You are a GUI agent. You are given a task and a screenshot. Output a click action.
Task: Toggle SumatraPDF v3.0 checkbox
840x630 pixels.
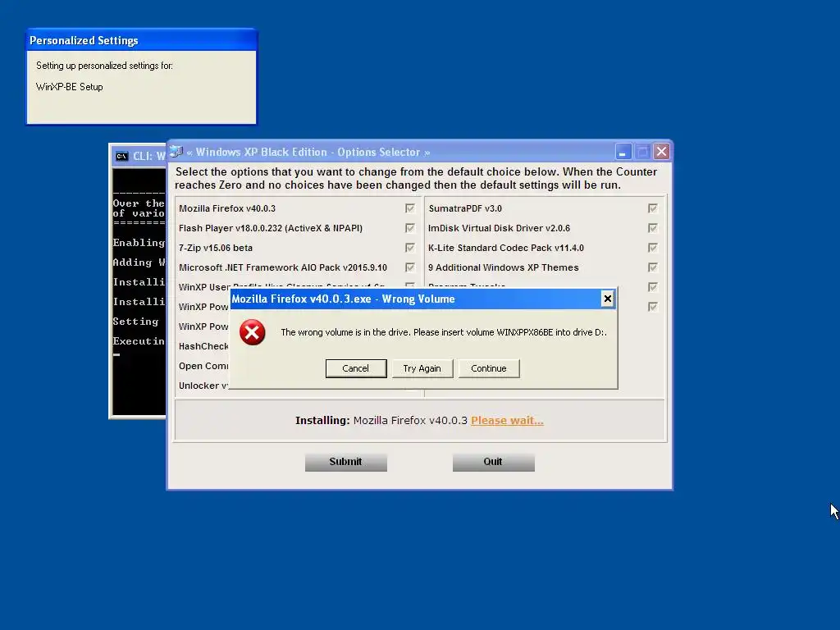tap(652, 208)
